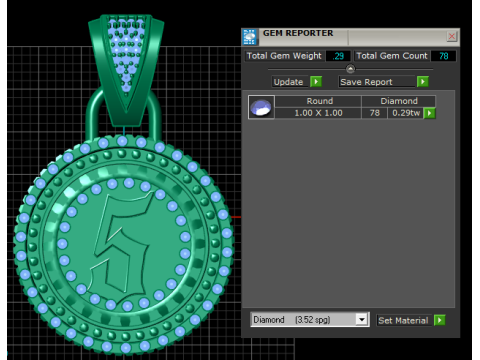Click the Set Material button label
Screen dimensions: 480x360
403,320
